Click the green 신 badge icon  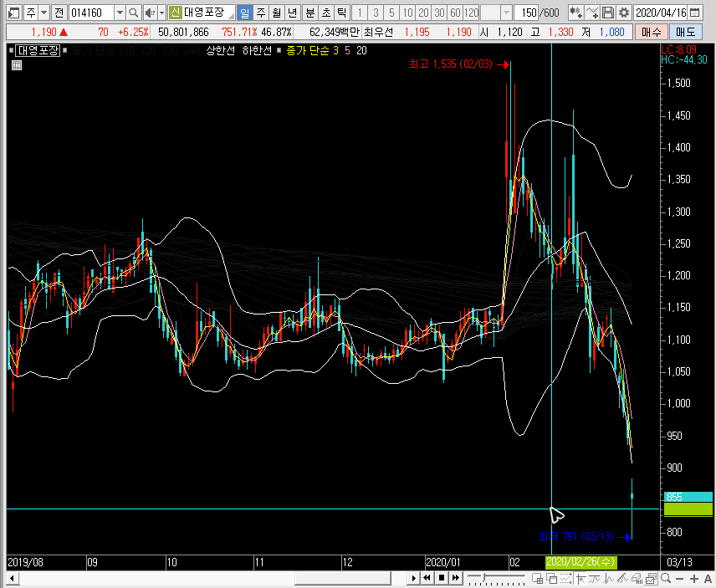point(175,13)
